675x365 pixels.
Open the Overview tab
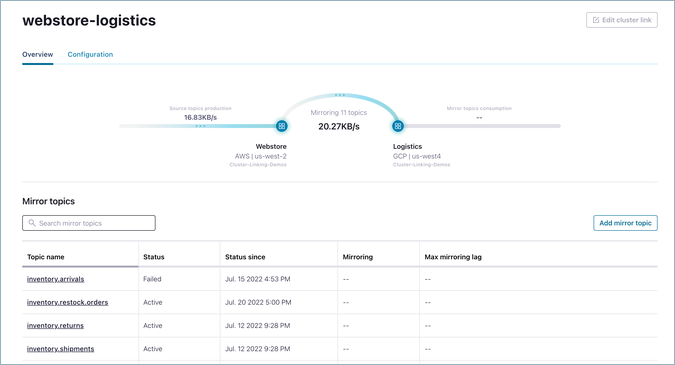[37, 55]
